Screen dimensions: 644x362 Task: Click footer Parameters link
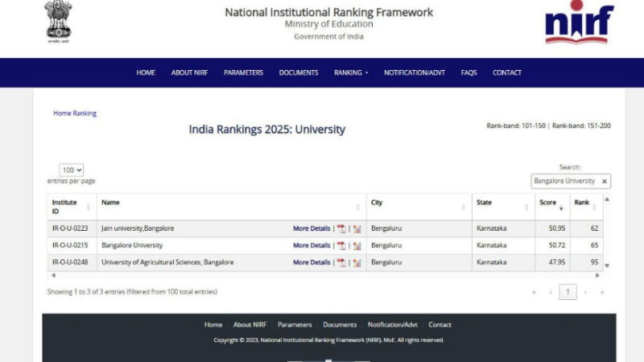coord(295,325)
